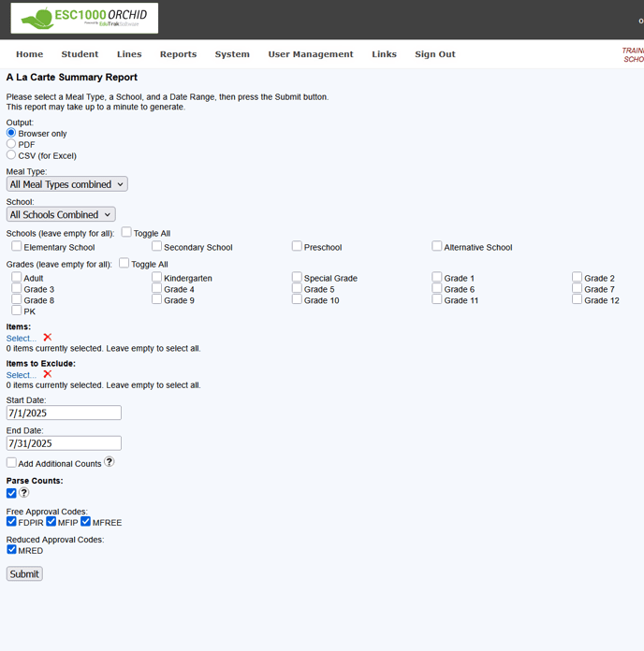Select the PDF output option
644x651 pixels.
[x=11, y=144]
